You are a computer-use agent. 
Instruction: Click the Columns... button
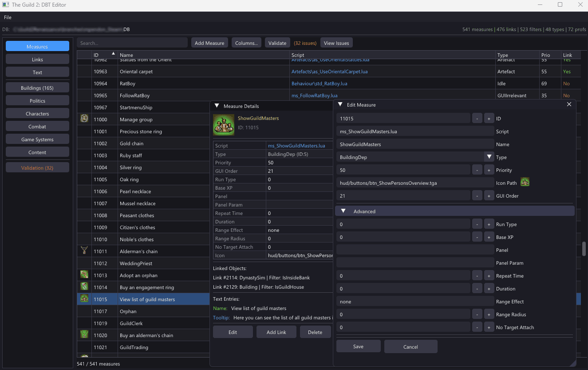[x=246, y=43]
